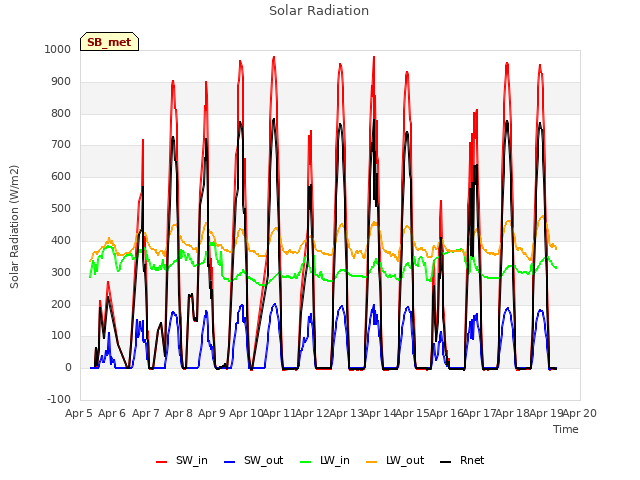Click the -100 y-axis tick label

point(59,399)
